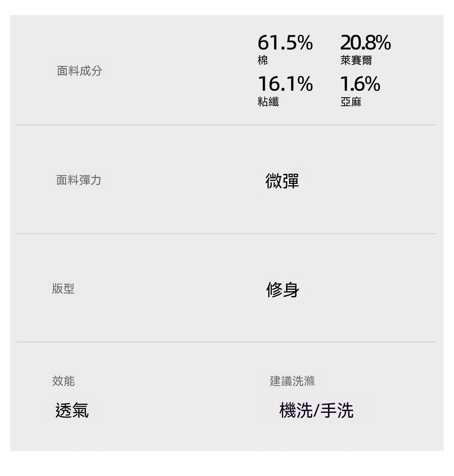Click the 棉 fabric label
This screenshot has height=476, width=454.
tap(263, 60)
